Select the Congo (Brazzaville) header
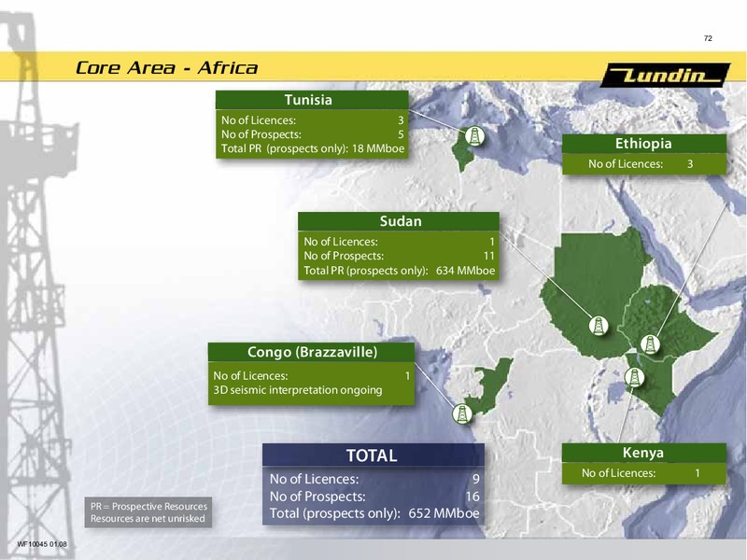The image size is (747, 560). [x=312, y=352]
